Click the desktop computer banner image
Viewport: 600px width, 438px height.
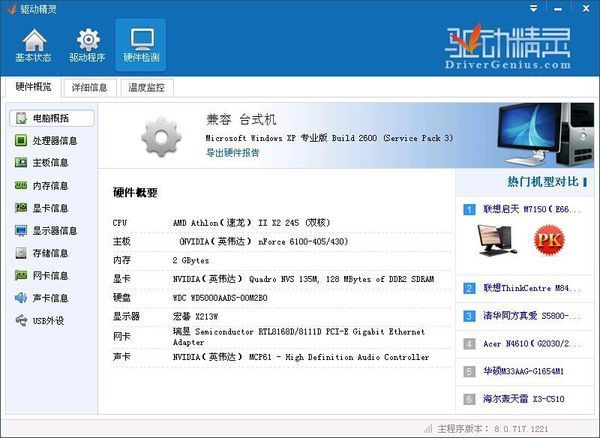click(545, 135)
